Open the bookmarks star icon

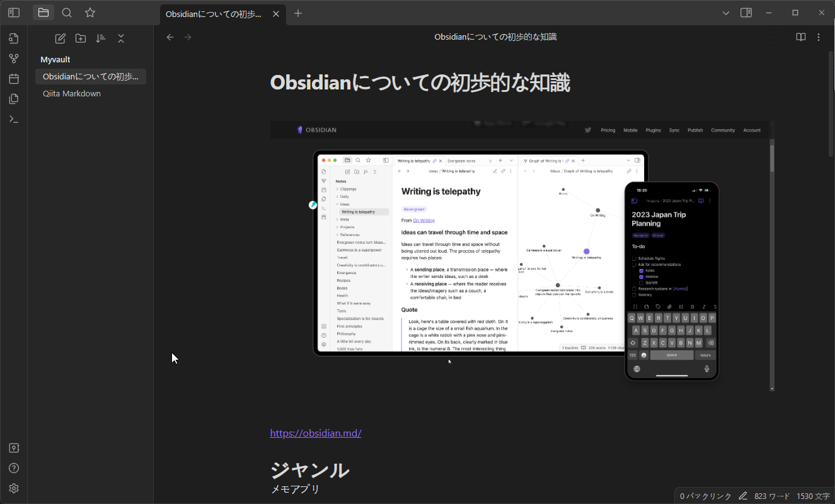(90, 13)
